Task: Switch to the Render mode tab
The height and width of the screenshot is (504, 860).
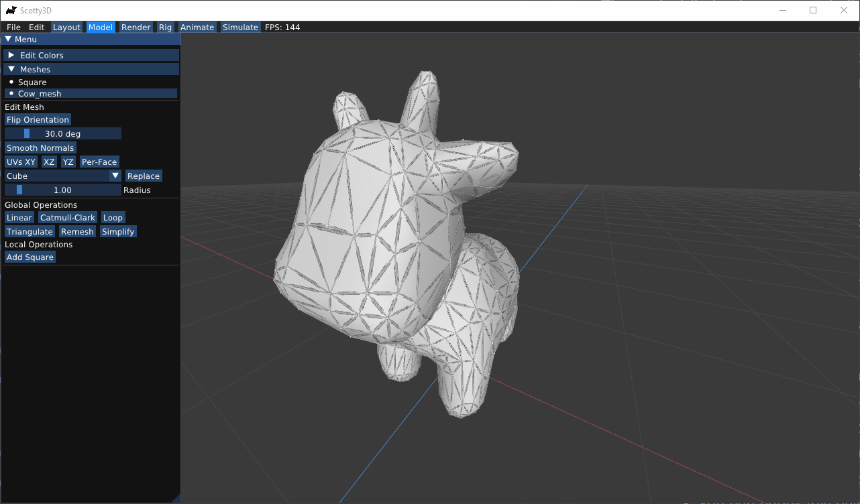Action: click(x=136, y=27)
